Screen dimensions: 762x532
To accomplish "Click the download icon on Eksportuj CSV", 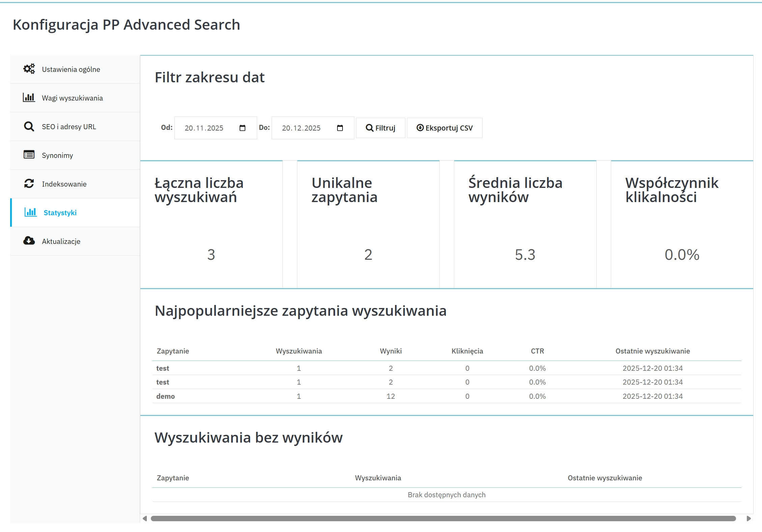I will [x=420, y=128].
